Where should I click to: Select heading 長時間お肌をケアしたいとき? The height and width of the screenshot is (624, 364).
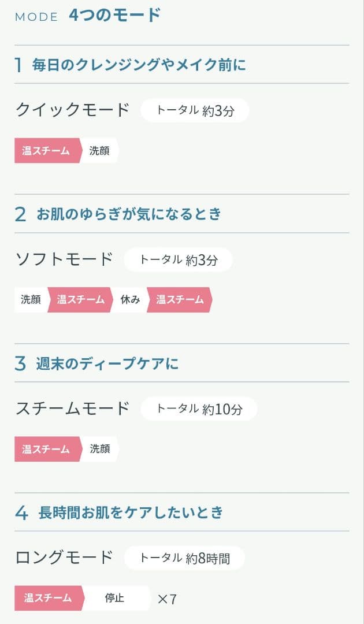131,512
